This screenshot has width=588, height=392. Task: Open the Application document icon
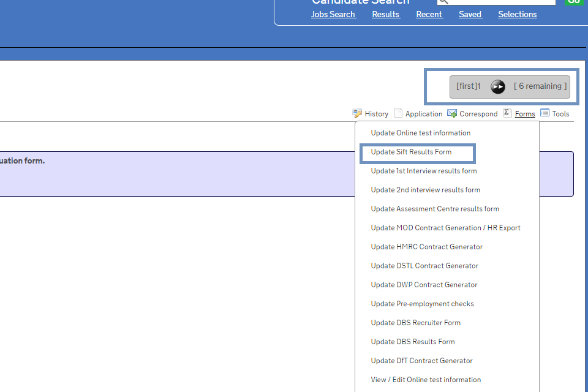pos(398,113)
